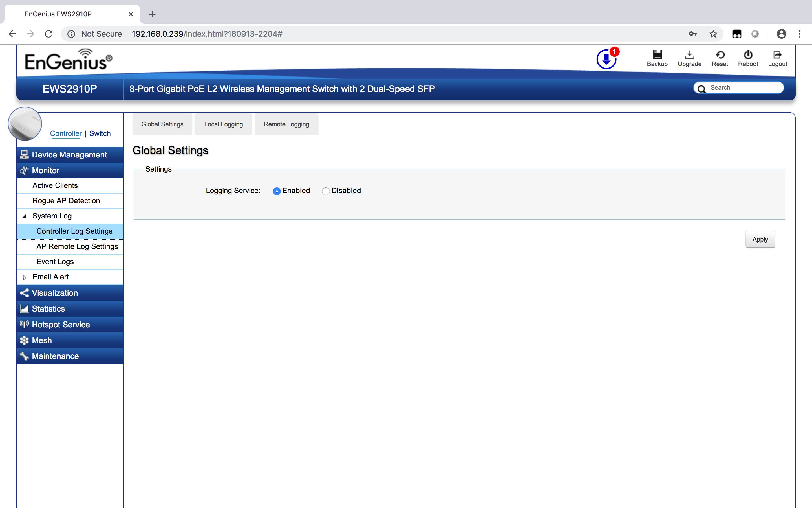Open a new browser tab
The height and width of the screenshot is (508, 812).
152,14
